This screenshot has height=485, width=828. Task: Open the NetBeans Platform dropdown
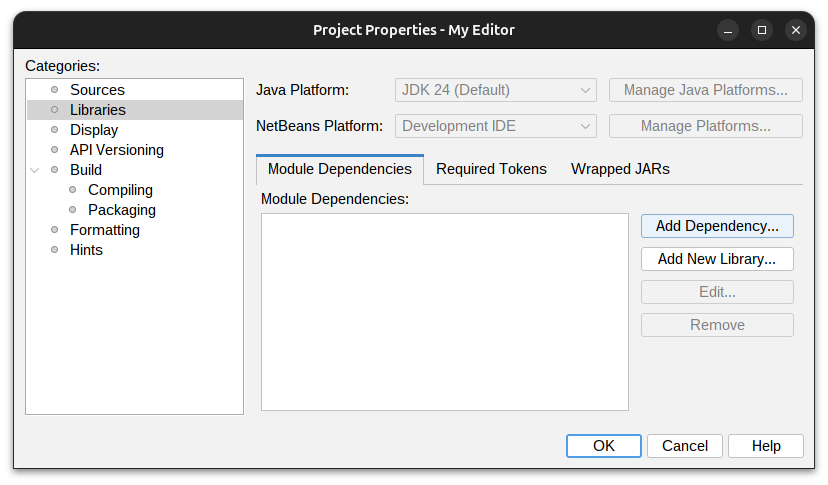point(496,126)
